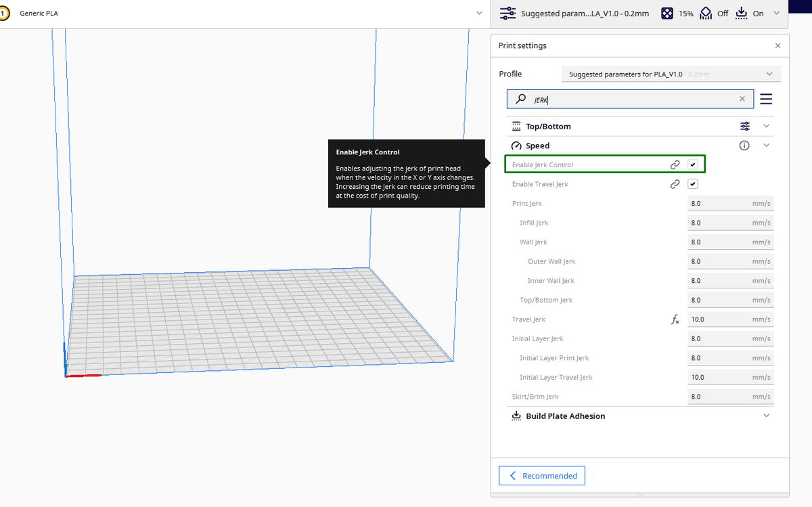Click the info icon in the Speed header
Viewport: 812px width, 507px height.
point(744,145)
